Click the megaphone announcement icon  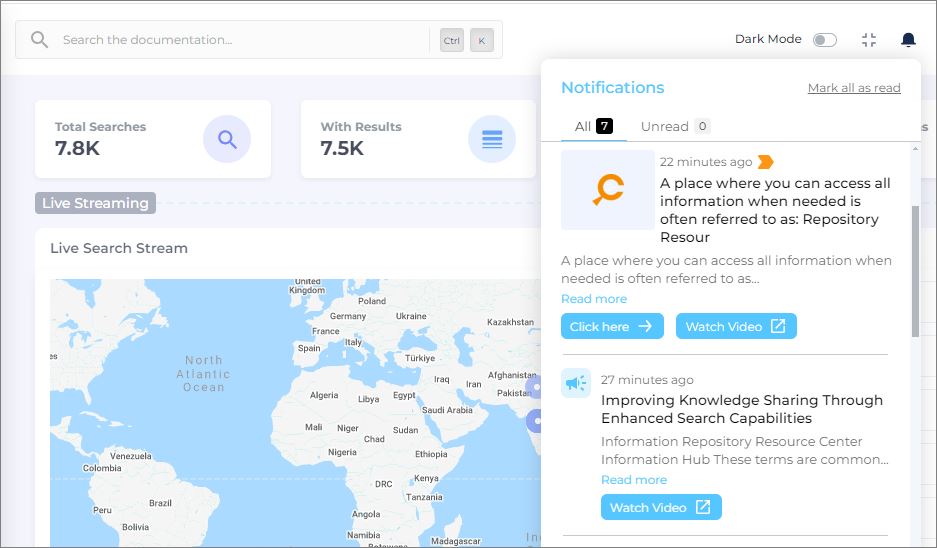pos(576,383)
